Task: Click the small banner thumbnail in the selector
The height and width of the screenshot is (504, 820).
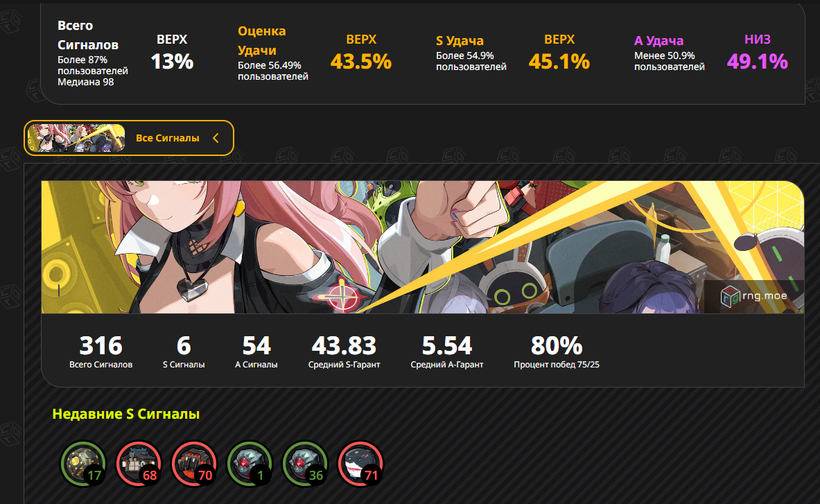Action: tap(76, 138)
